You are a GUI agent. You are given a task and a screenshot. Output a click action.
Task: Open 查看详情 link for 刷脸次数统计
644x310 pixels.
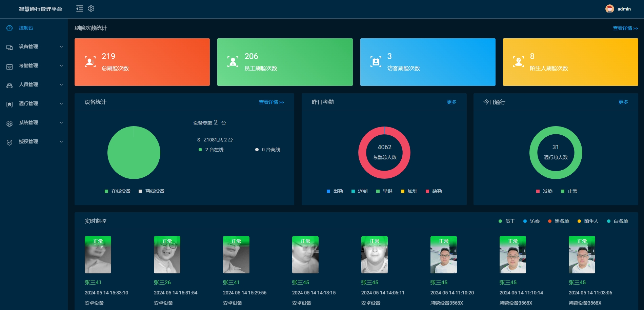[x=625, y=28]
